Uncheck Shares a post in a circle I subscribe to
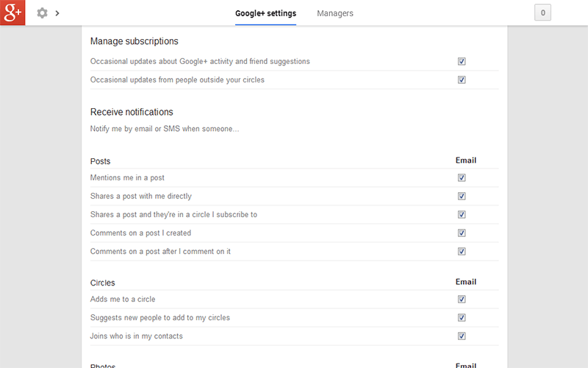Screen dimensions: 588x368 coord(462,214)
